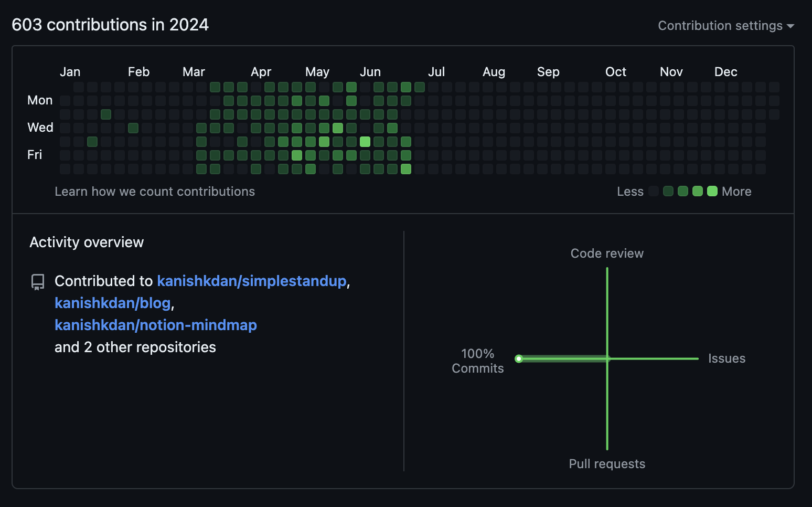This screenshot has width=812, height=507.
Task: Open kanishkdan/simplestandup repository link
Action: [252, 281]
